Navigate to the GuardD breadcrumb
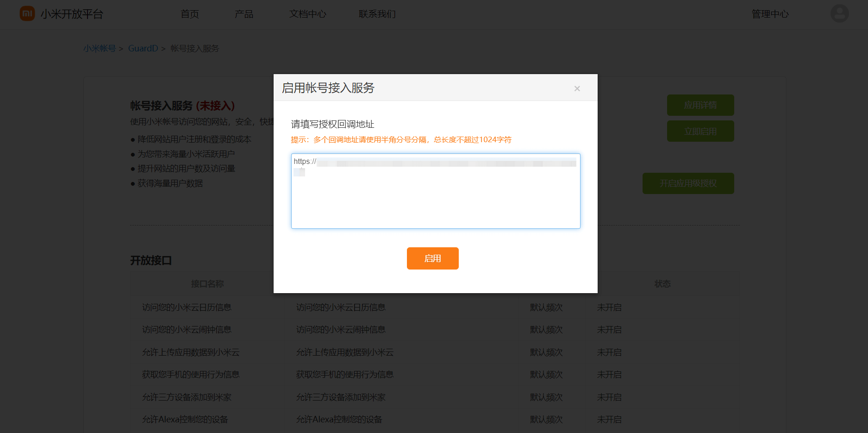 tap(143, 49)
